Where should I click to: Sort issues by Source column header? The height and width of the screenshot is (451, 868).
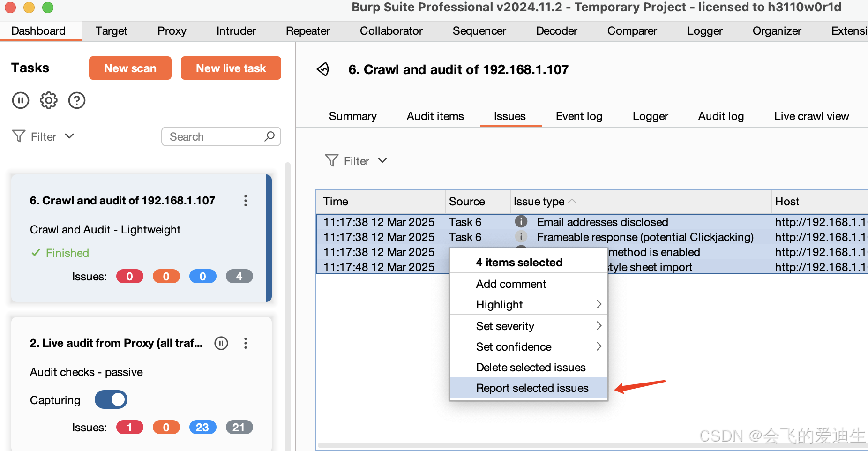(x=478, y=202)
